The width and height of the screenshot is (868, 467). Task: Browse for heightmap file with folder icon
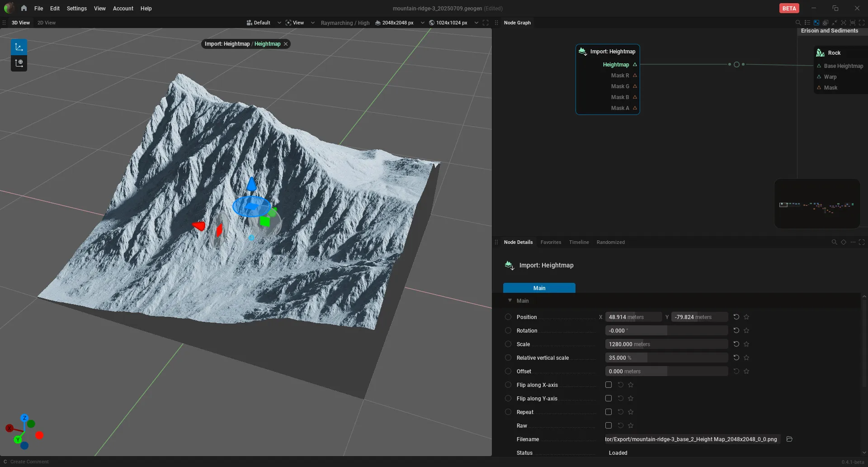point(789,439)
